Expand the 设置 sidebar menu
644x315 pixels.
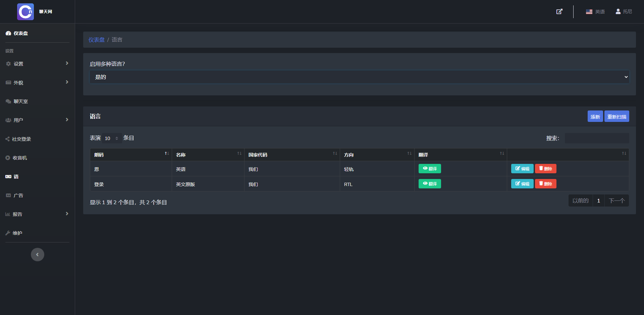coord(37,64)
